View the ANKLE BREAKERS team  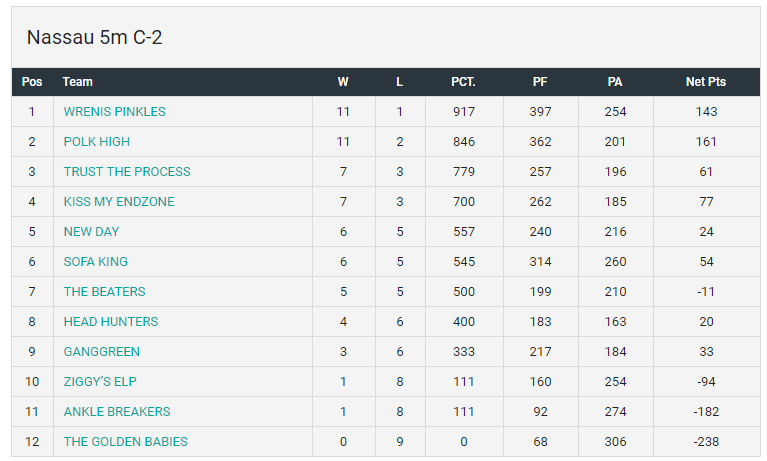[116, 412]
